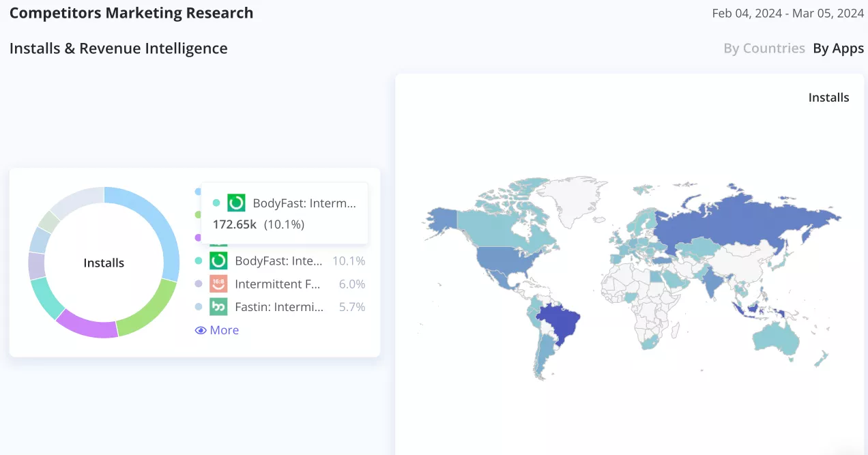Screen dimensions: 868x455
Task: Click the 5.7% value in the legend
Action: point(352,307)
